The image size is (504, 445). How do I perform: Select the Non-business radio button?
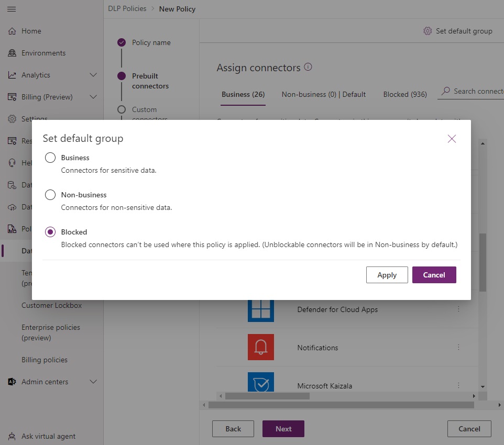[x=50, y=194]
